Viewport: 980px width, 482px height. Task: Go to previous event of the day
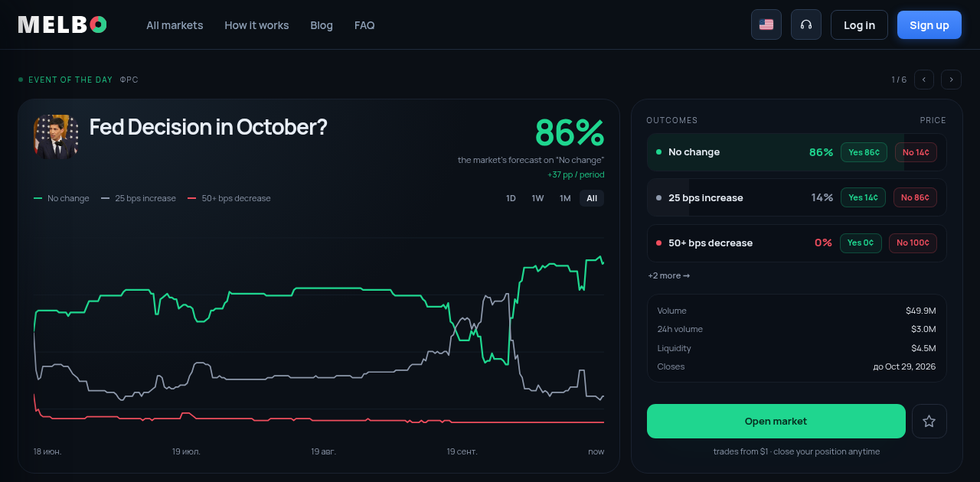(x=924, y=80)
